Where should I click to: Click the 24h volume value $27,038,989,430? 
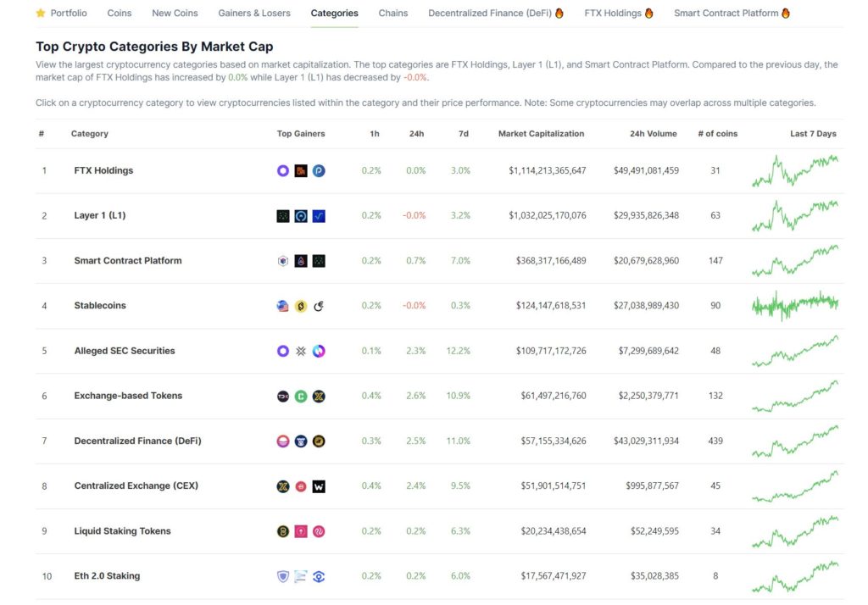point(646,306)
